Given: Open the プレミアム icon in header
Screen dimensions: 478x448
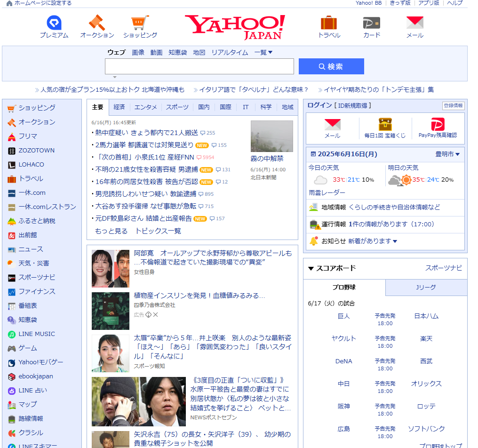Looking at the screenshot, I should click(x=54, y=23).
